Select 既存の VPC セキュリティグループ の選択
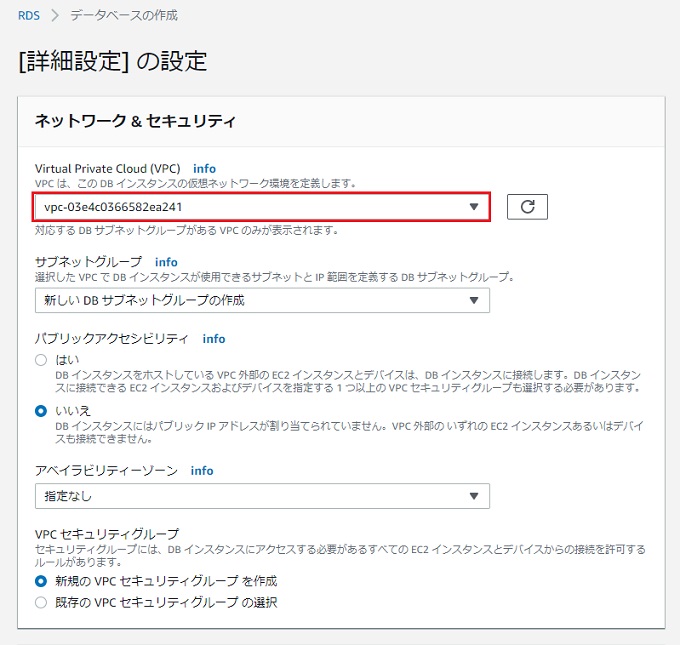This screenshot has height=645, width=680. (x=41, y=602)
